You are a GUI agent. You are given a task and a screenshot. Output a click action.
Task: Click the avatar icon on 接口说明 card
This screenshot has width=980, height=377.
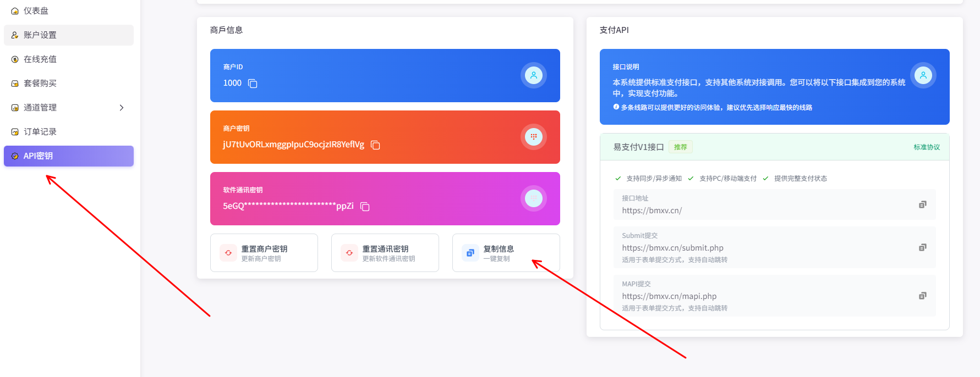click(x=923, y=75)
